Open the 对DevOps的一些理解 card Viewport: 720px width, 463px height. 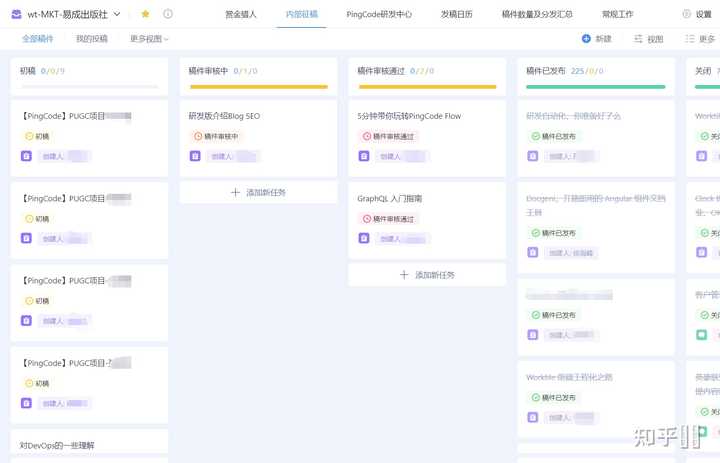point(57,445)
